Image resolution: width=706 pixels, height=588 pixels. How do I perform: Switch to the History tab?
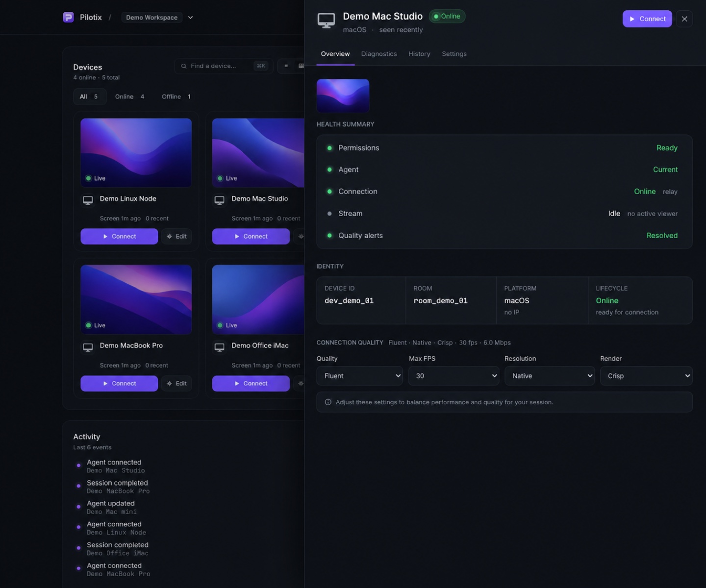pos(419,54)
